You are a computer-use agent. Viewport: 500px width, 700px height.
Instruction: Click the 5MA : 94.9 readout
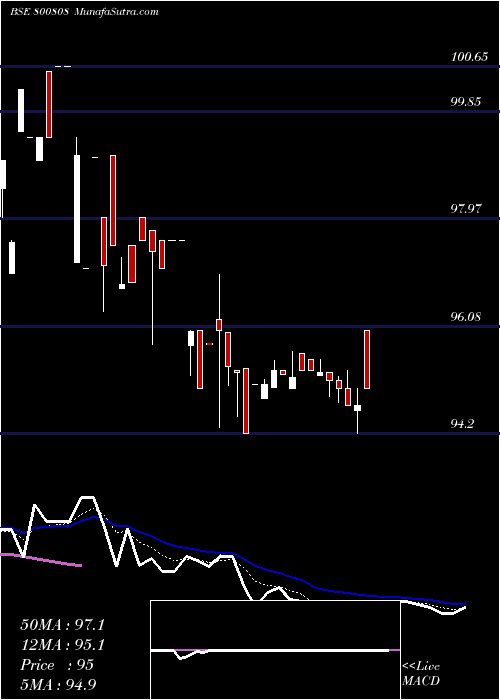click(x=59, y=685)
